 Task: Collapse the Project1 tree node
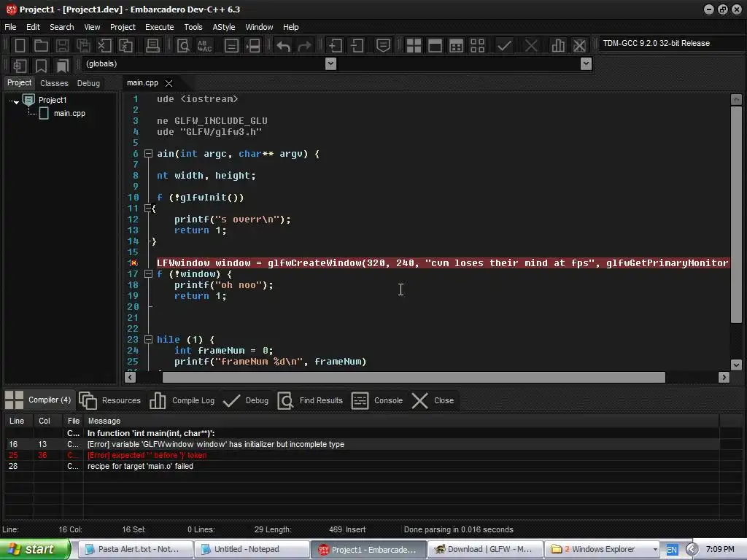tap(16, 101)
